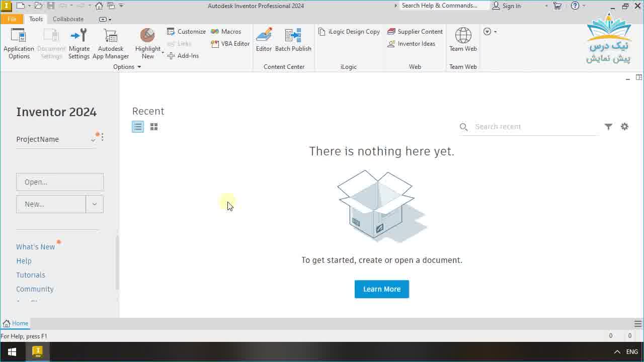Run iLogic Design Copy
644x362 pixels.
click(349, 31)
